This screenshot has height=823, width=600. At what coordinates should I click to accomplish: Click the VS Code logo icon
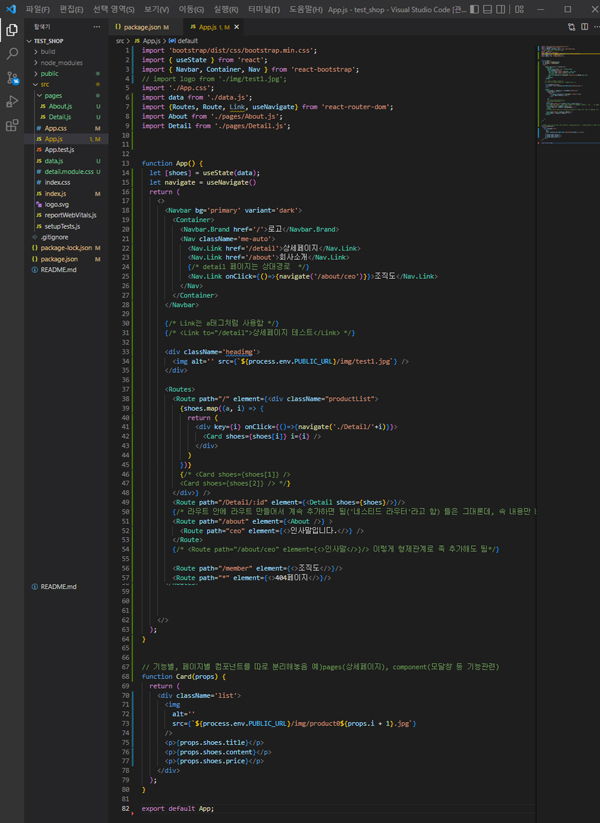(x=11, y=9)
